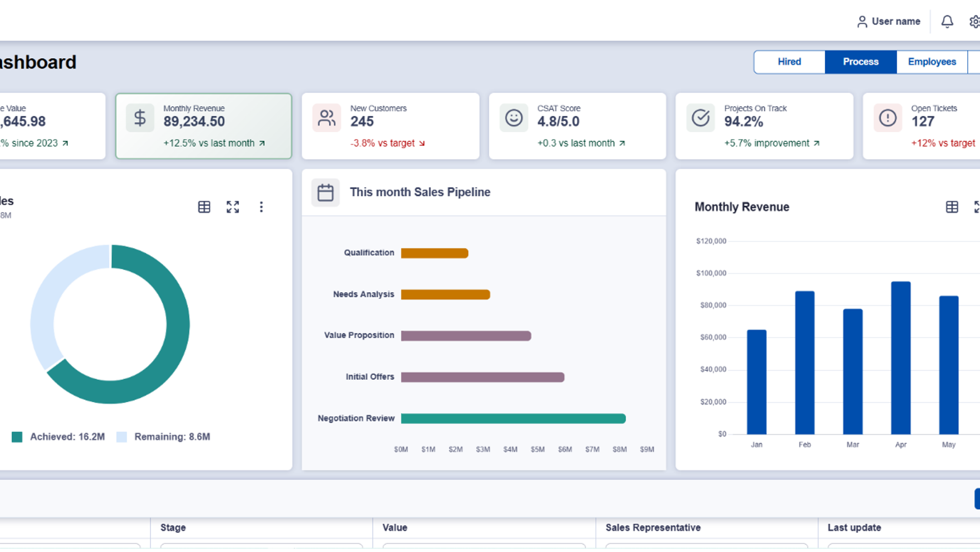Click the Open Tickets alert icon
The height and width of the screenshot is (552, 980).
coord(887,118)
